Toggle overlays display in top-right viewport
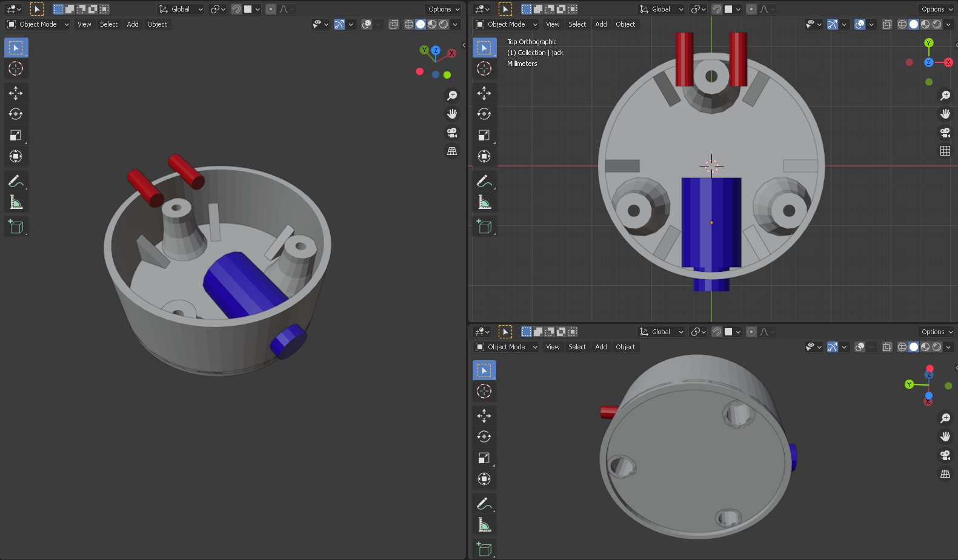This screenshot has width=958, height=560. (860, 24)
